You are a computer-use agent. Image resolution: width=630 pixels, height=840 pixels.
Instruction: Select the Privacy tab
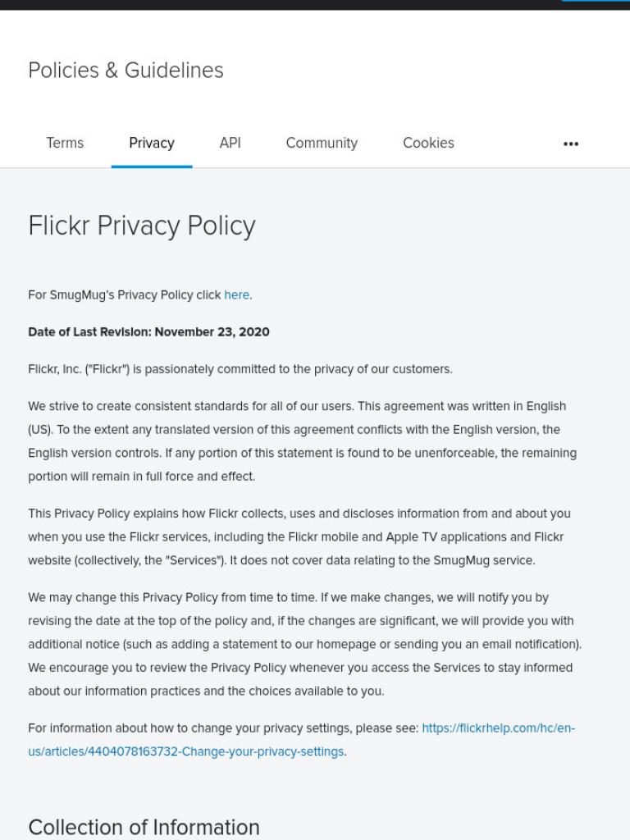[x=152, y=143]
